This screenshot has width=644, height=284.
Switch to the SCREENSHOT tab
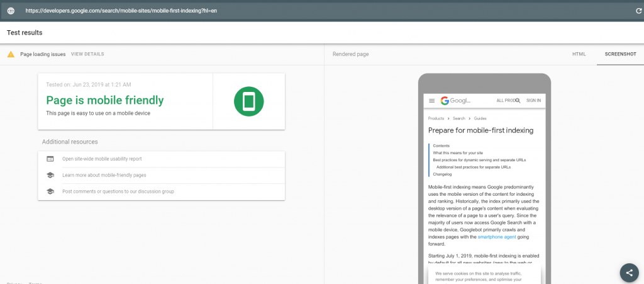point(620,54)
